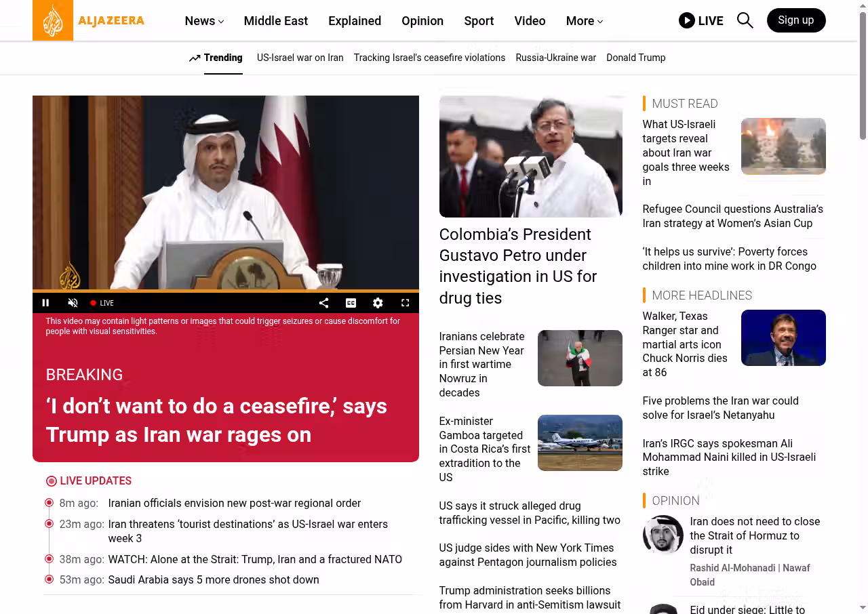Click the LIVE play icon in header

pyautogui.click(x=687, y=20)
